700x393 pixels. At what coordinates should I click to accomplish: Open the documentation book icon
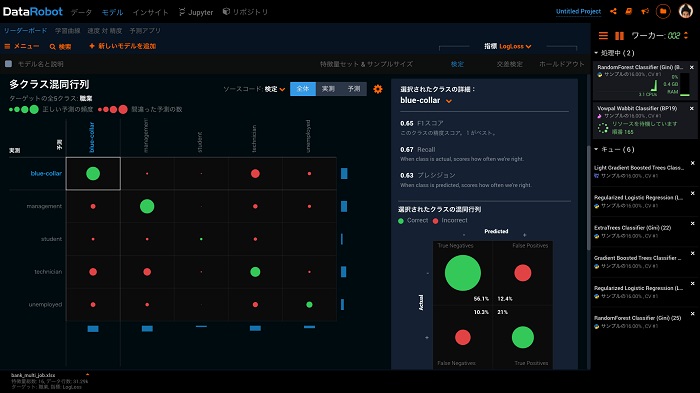coord(629,11)
